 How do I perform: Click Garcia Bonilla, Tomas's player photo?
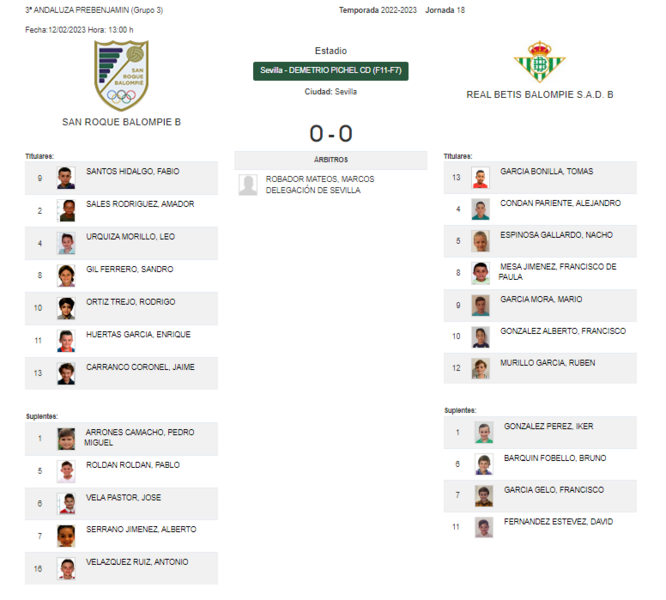480,177
